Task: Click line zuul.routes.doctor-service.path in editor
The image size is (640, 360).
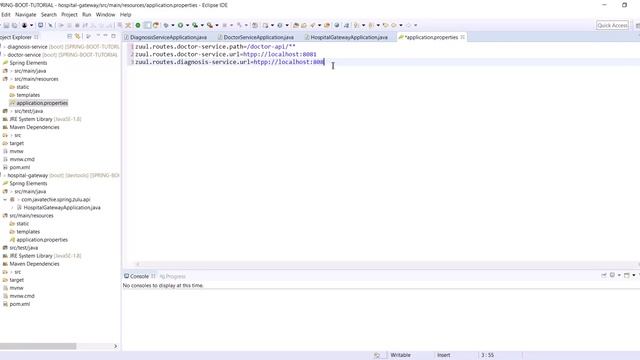Action: [x=215, y=47]
